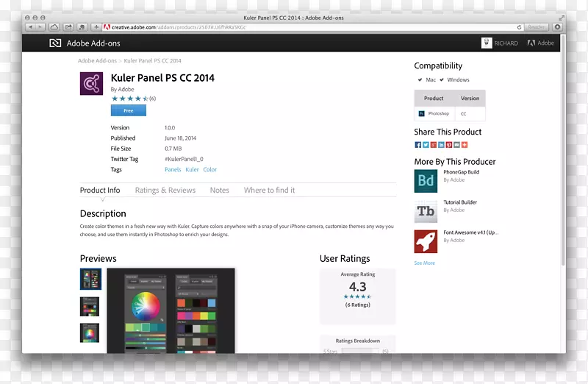Click the Kuler Panel product icon

point(91,83)
